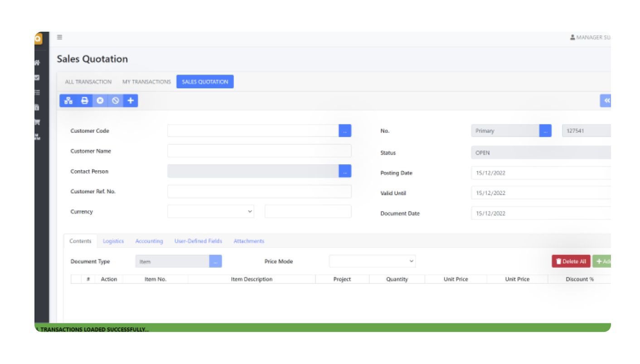Open the shopping cart sidebar icon
Image resolution: width=640 pixels, height=364 pixels.
pos(37,122)
